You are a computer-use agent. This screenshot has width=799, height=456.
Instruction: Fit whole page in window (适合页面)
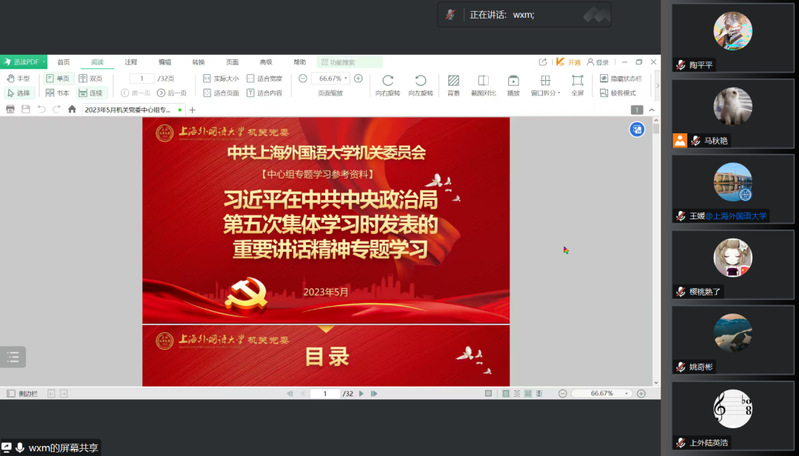221,93
